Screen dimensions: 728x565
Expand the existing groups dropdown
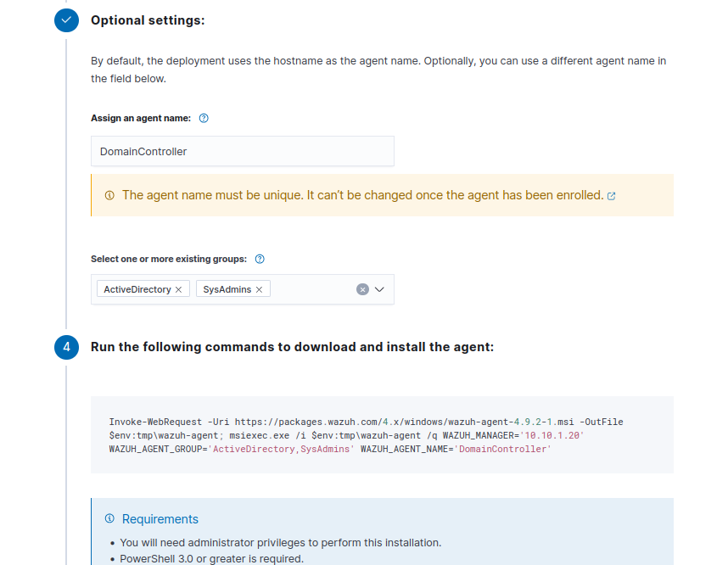379,289
